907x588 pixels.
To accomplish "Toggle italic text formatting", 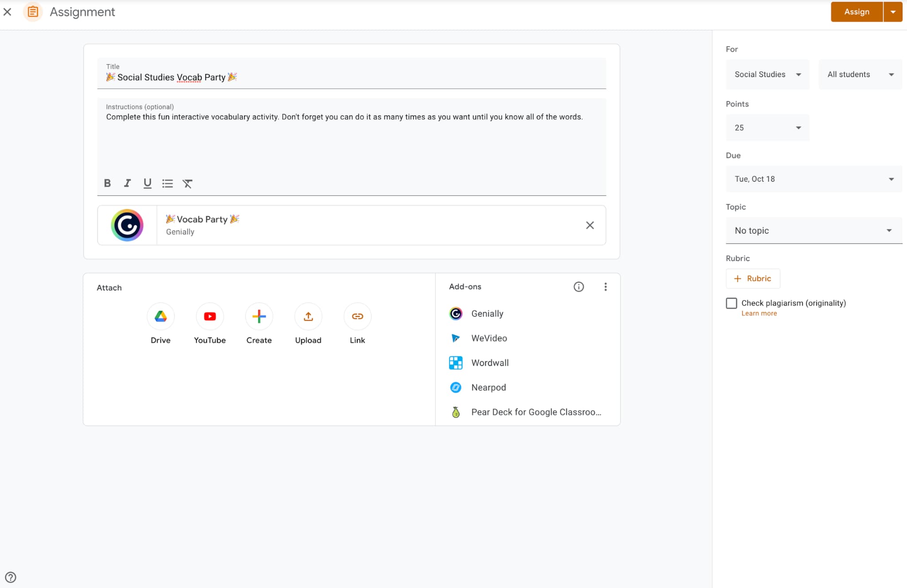I will [x=128, y=183].
